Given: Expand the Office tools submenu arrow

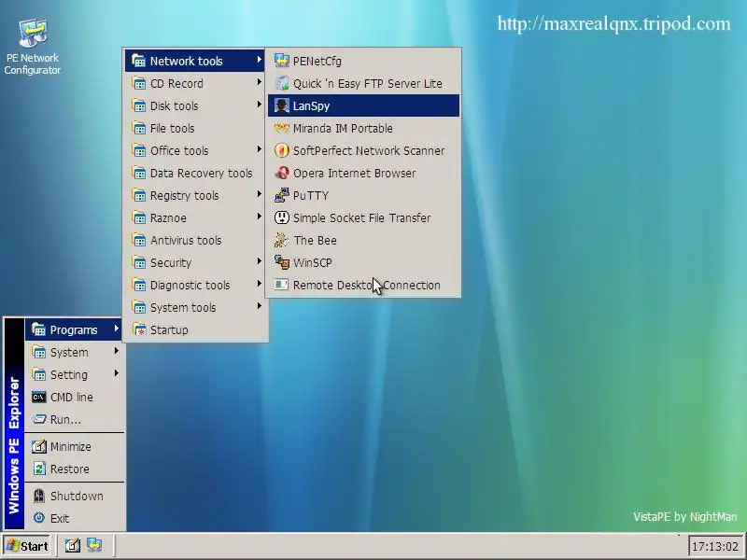Looking at the screenshot, I should point(259,149).
